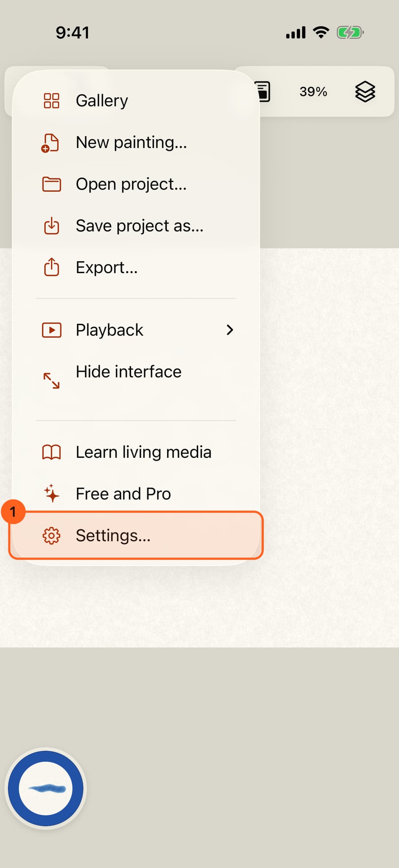Click the Open project folder icon
The image size is (399, 868).
pos(51,184)
